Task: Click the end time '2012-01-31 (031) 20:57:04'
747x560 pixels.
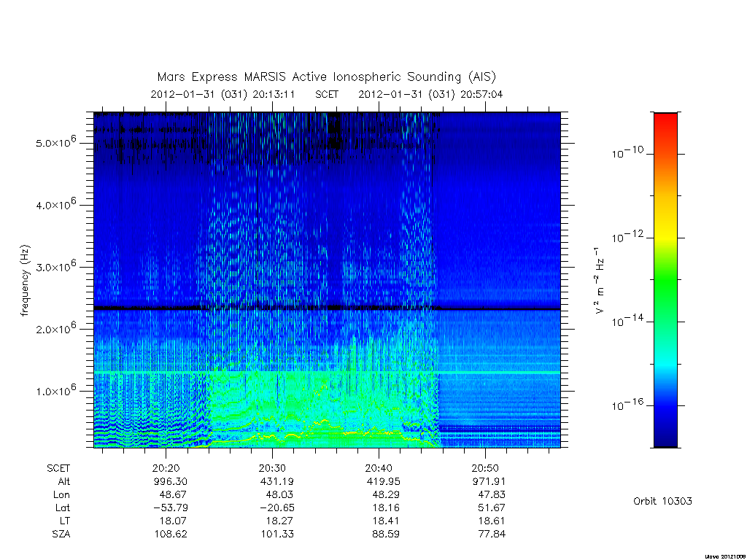Action: [430, 94]
